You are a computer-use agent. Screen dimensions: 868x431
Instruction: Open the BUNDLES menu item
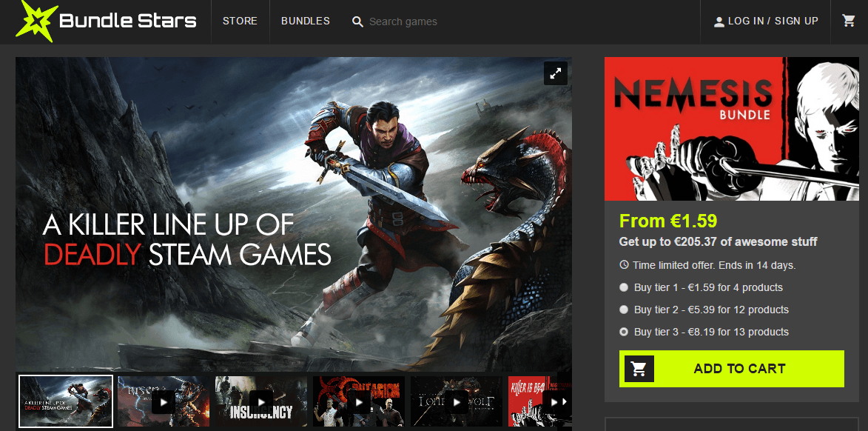[x=306, y=21]
